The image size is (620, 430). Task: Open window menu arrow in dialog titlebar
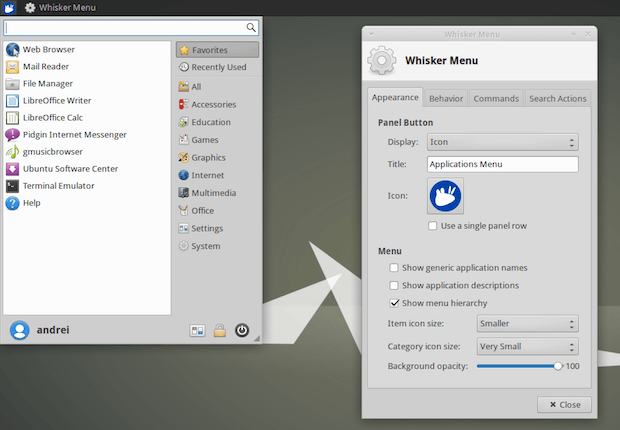(371, 34)
